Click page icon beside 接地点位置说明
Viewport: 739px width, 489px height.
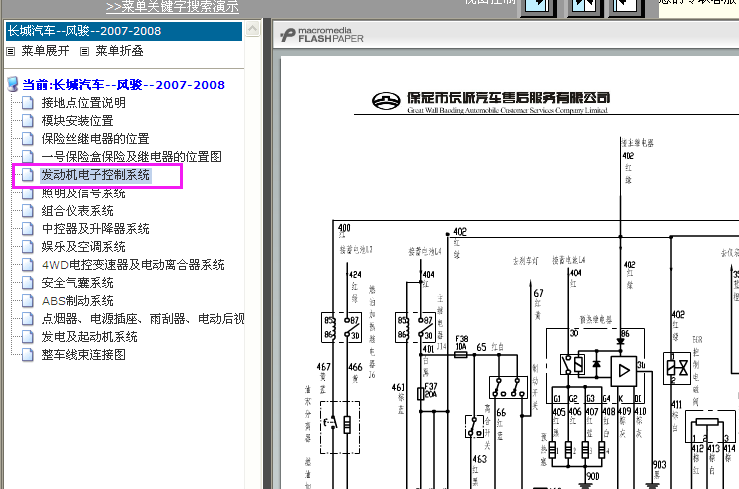[x=28, y=103]
